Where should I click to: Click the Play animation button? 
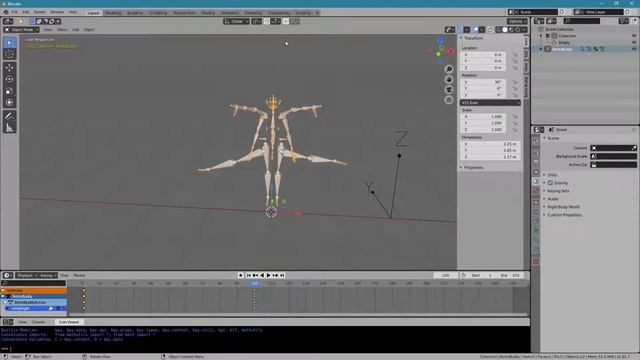pyautogui.click(x=269, y=276)
